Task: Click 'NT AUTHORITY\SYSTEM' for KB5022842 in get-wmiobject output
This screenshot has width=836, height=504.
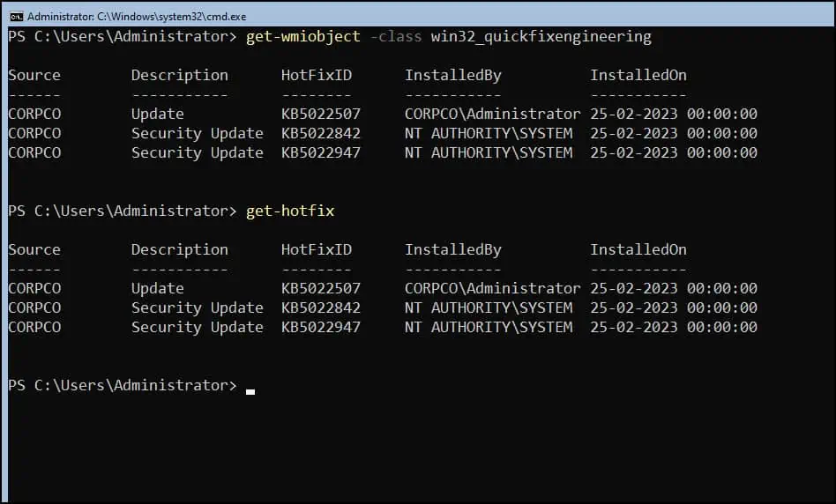Action: point(489,134)
